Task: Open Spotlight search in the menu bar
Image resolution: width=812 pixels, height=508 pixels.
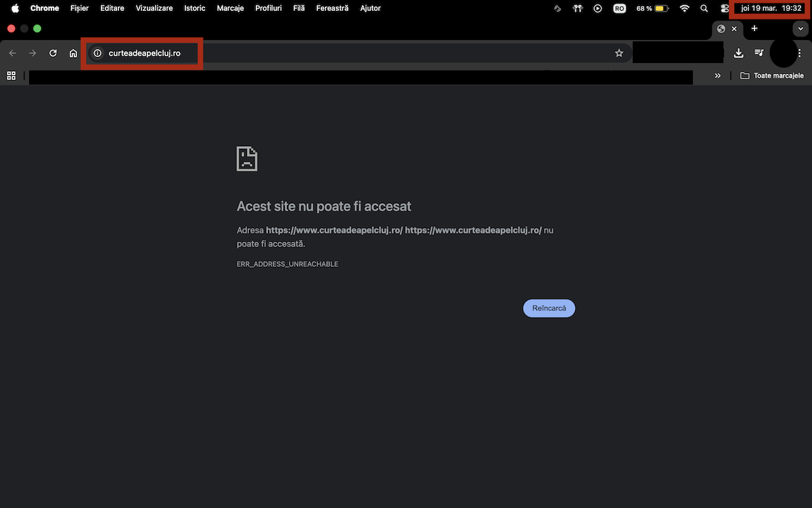Action: pos(704,8)
